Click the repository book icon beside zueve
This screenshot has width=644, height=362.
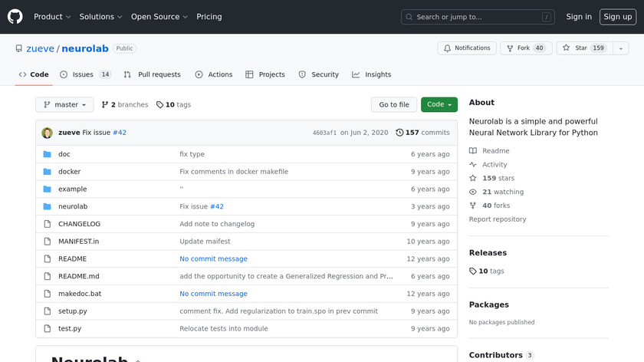pyautogui.click(x=19, y=48)
